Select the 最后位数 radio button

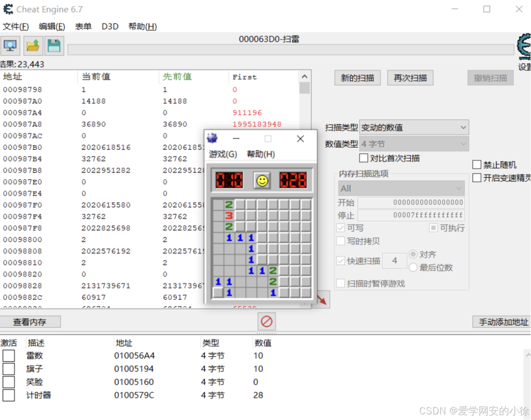413,267
